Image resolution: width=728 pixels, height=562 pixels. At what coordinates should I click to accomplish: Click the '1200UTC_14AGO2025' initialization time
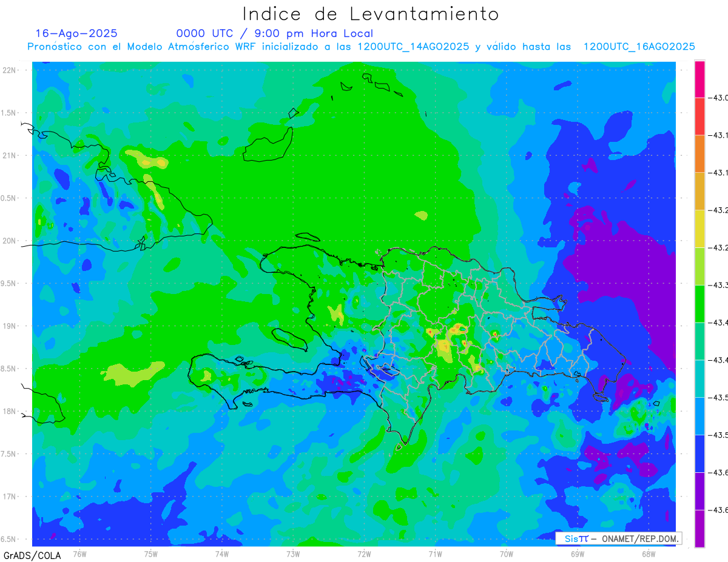pos(413,47)
